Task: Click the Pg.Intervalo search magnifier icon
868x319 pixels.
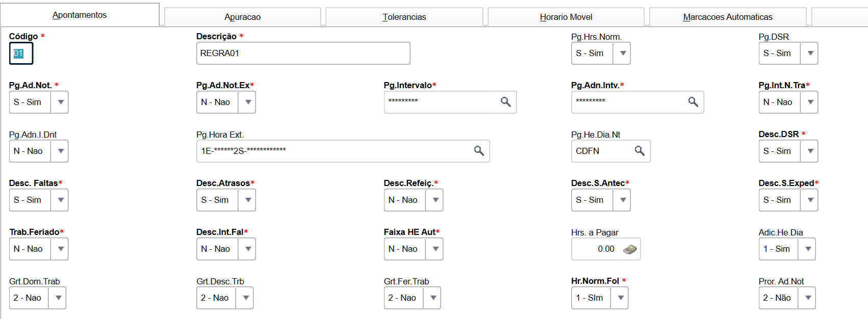Action: click(505, 102)
